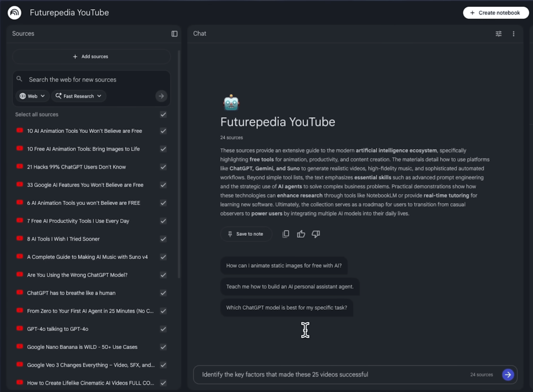The image size is (533, 392).
Task: Uncheck '6 AI Animation Tools' source checkbox
Action: pos(163,203)
